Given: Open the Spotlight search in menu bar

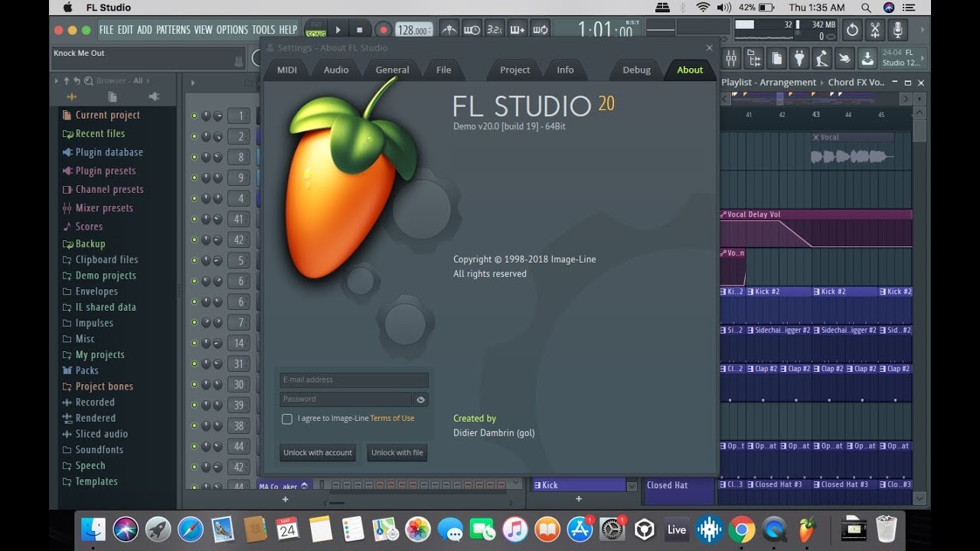Looking at the screenshot, I should coord(866,8).
